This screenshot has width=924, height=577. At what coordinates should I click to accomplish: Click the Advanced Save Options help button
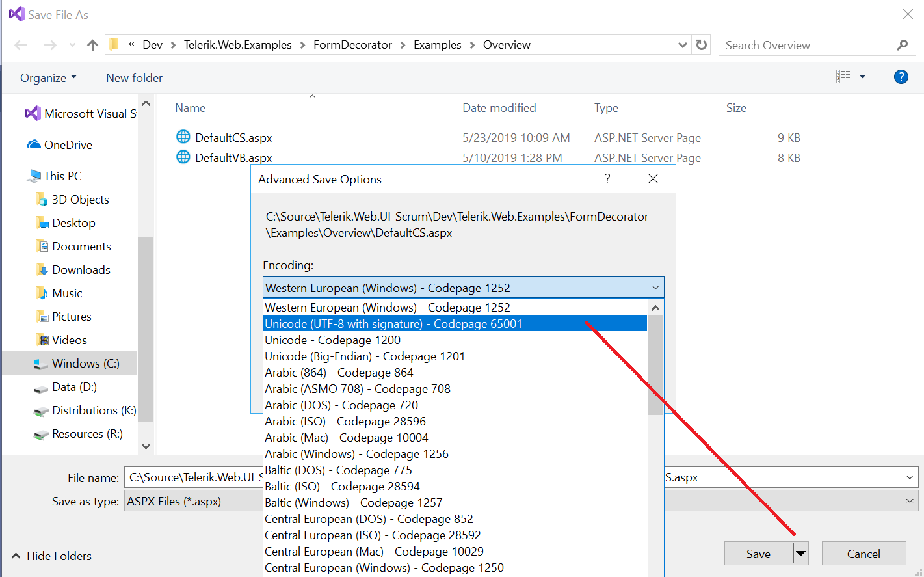click(607, 179)
